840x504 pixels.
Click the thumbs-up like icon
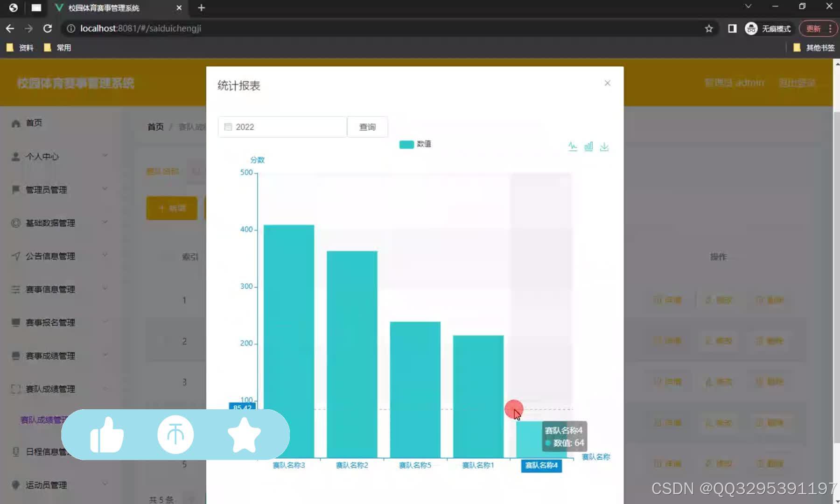[107, 434]
